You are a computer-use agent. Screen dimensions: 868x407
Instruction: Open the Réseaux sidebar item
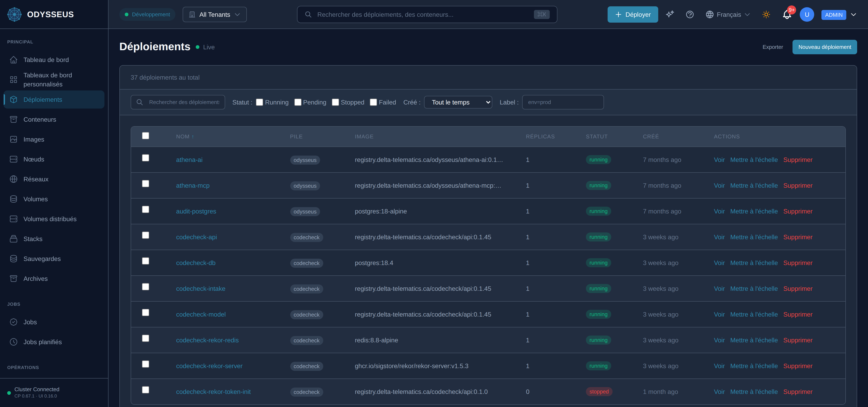click(54, 179)
